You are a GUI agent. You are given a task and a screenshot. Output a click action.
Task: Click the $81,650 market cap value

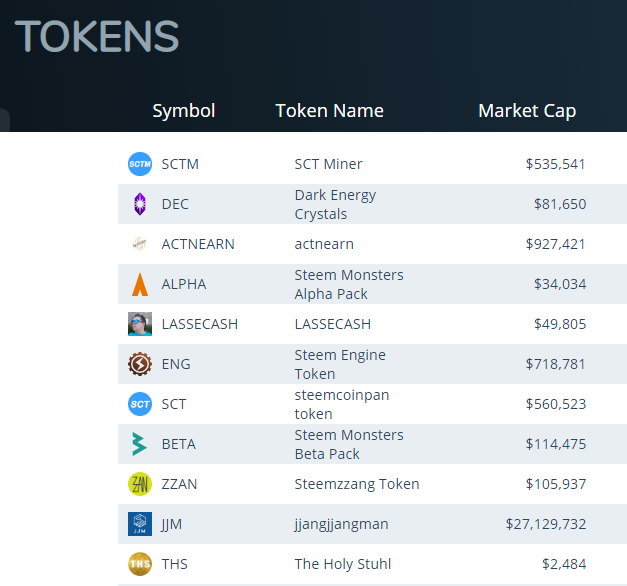(x=560, y=204)
